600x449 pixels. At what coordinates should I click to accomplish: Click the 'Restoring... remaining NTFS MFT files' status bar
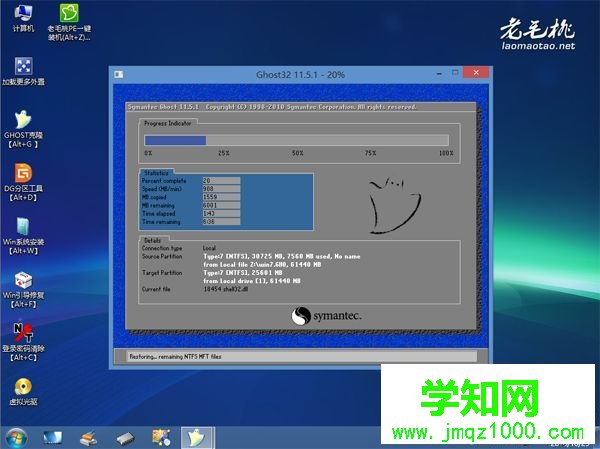(x=302, y=356)
